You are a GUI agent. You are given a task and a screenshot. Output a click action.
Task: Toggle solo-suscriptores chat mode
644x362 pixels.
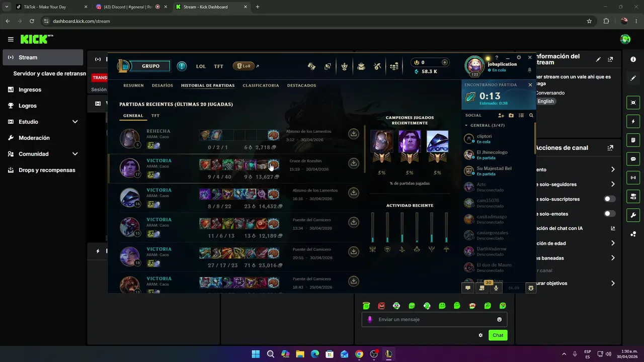[610, 199]
